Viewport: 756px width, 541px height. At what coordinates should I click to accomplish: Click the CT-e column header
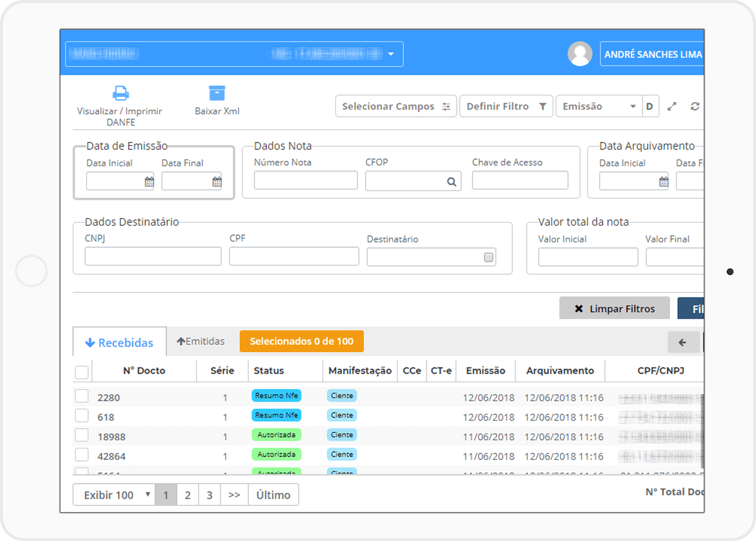(x=442, y=371)
